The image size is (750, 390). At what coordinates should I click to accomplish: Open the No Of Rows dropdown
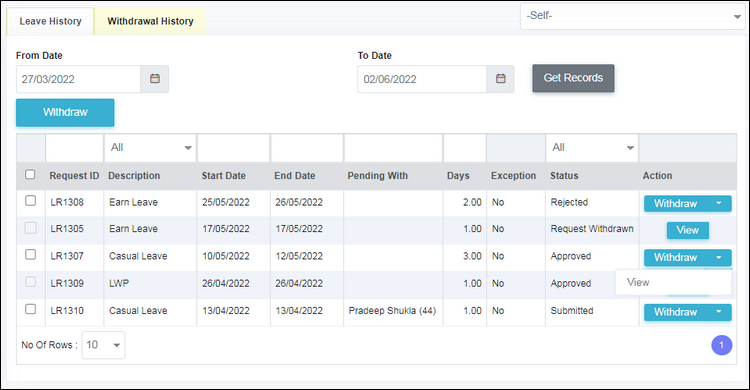[103, 345]
